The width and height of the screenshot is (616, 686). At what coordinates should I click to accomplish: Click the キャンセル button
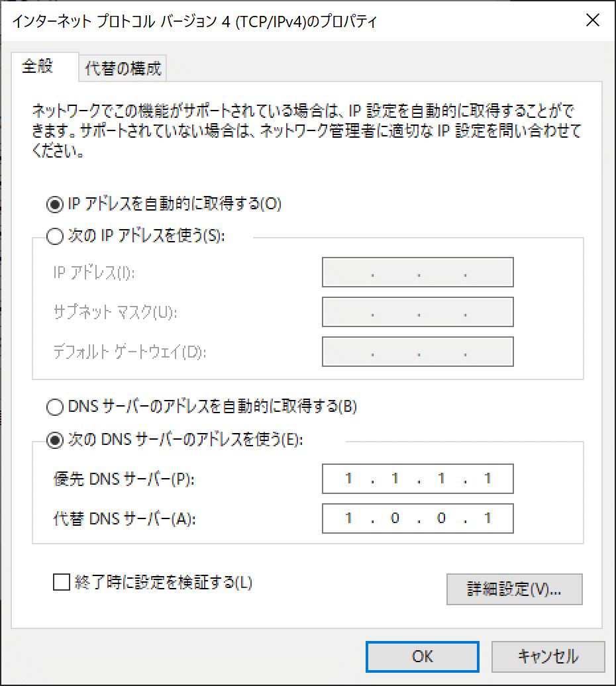[x=548, y=656]
